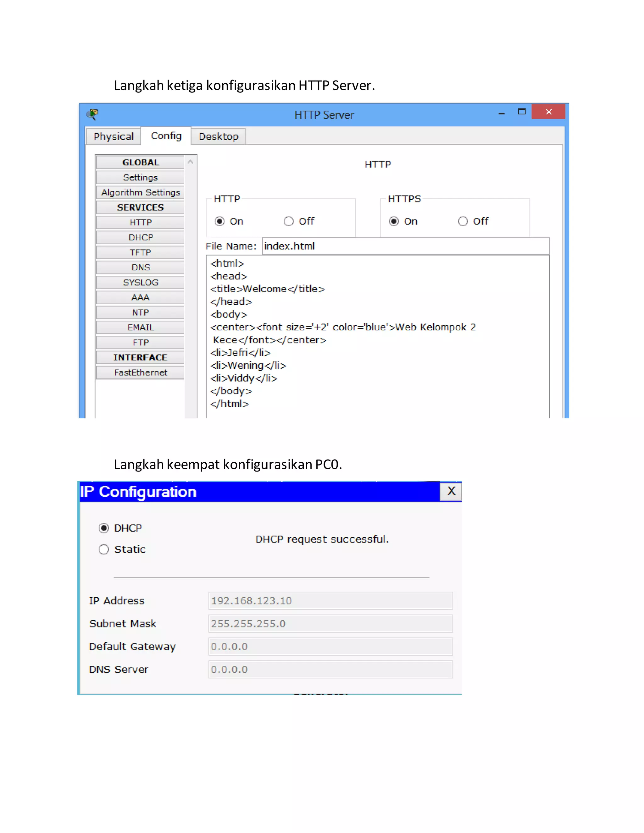
Task: Open the FTP service settings
Action: point(140,343)
